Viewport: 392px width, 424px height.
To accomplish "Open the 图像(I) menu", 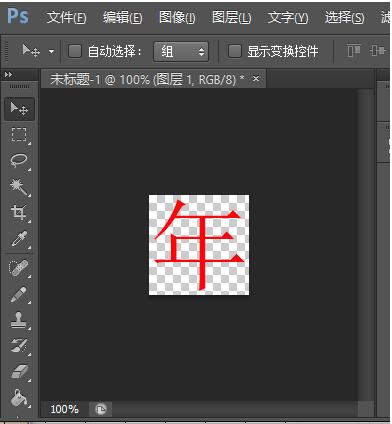I will click(x=177, y=17).
